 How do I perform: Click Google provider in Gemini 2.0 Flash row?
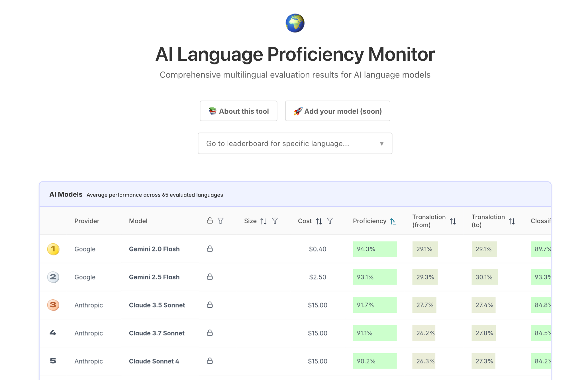[85, 249]
